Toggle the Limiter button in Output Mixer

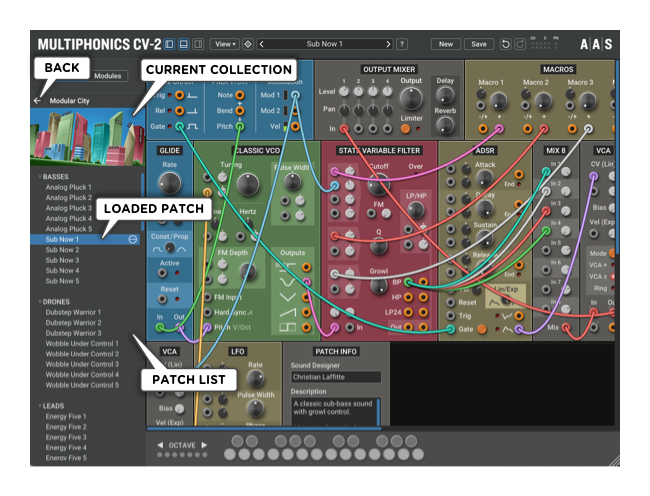pos(405,129)
